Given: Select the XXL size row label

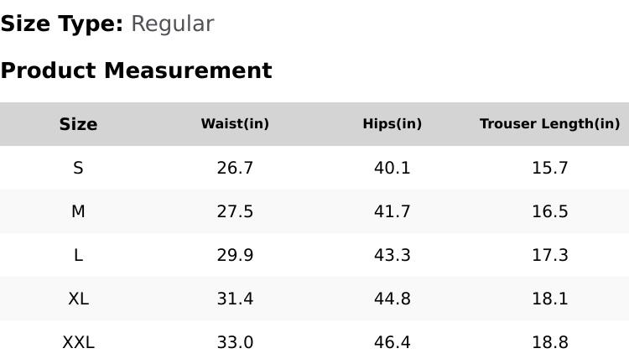Looking at the screenshot, I should 78,342.
